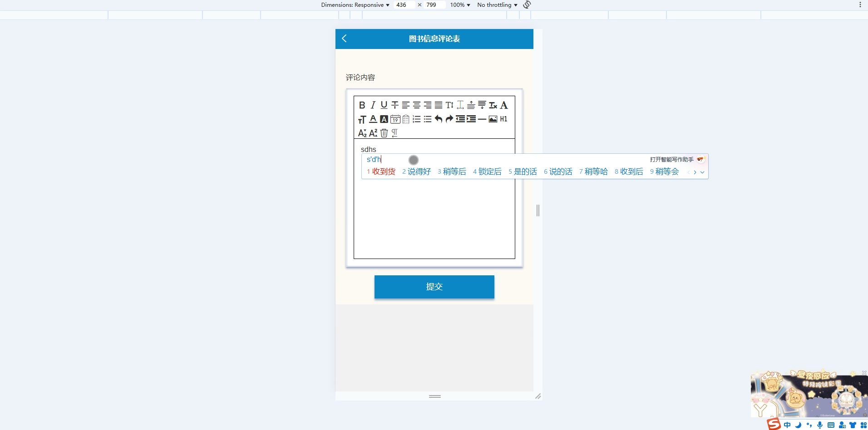Open the Dimensions: Responsive dropdown

[355, 5]
